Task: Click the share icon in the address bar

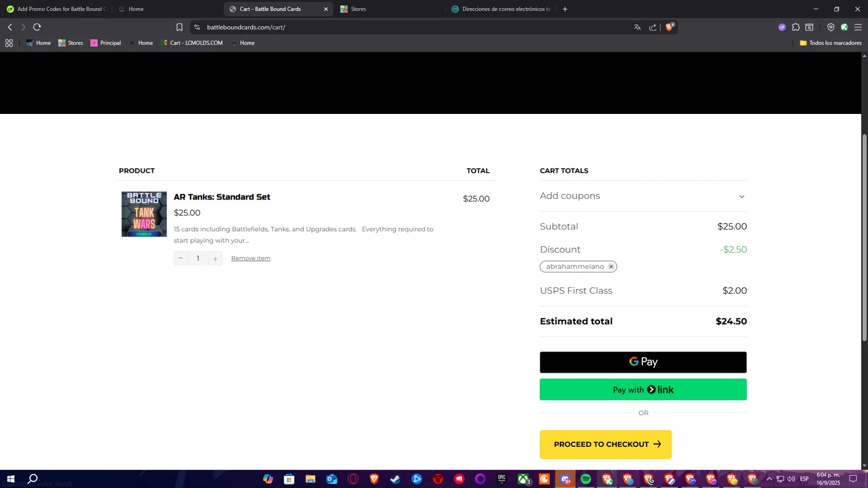Action: [653, 27]
